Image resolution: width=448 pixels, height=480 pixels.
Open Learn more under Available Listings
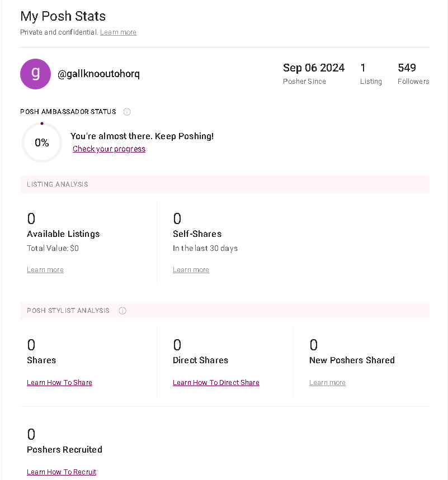coord(45,270)
